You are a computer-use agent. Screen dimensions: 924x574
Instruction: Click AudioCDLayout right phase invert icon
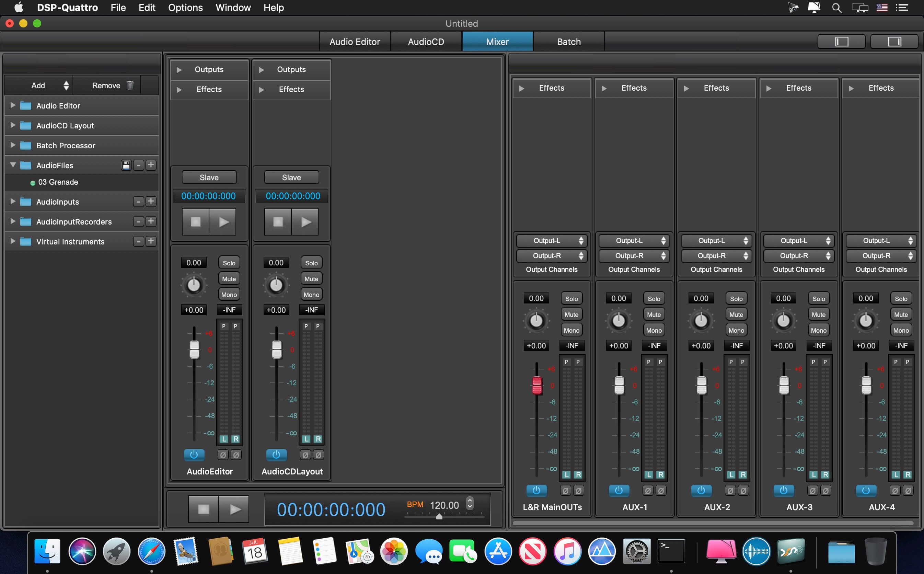[319, 455]
